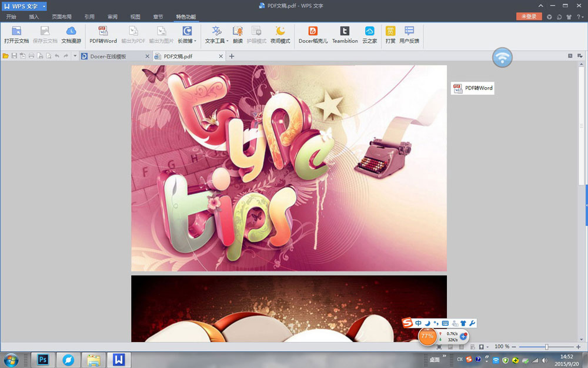The width and height of the screenshot is (588, 368).
Task: Collapse the ribbon with the up chevron
Action: [x=540, y=6]
